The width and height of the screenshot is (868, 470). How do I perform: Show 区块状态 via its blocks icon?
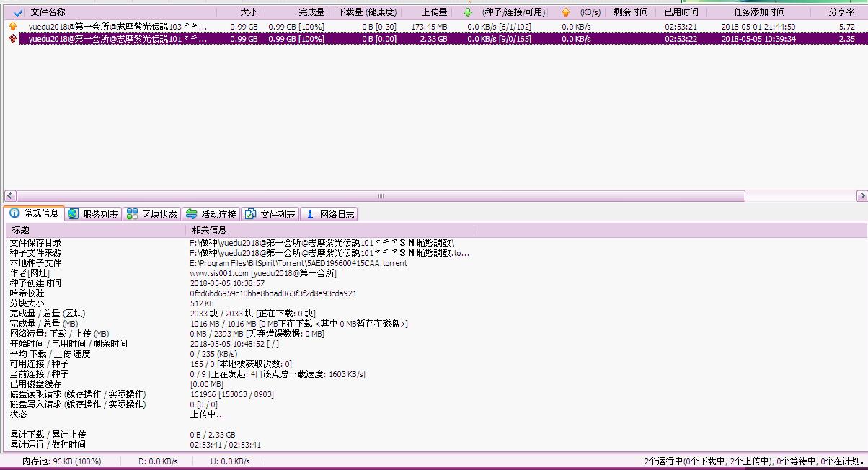[x=132, y=214]
